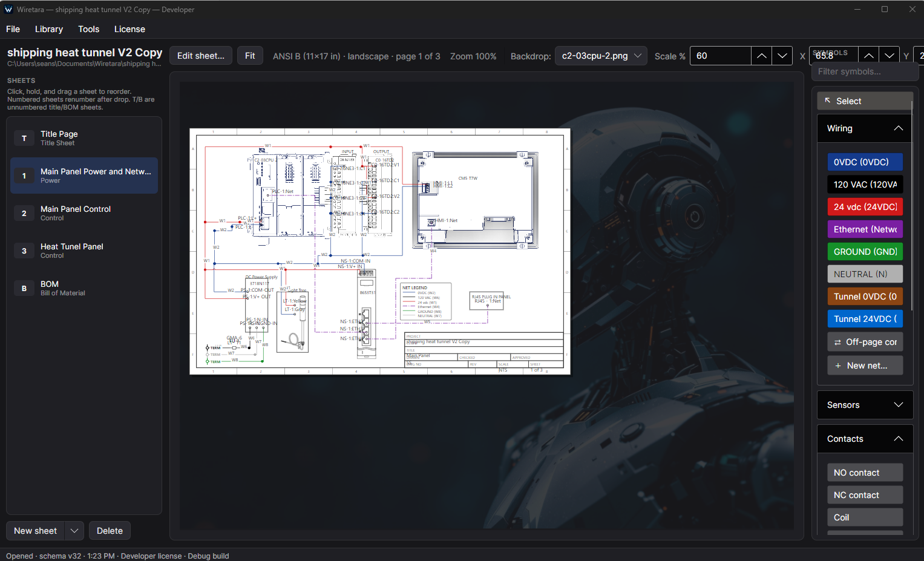924x561 pixels.
Task: Pick the GROUND (GND) wire type
Action: [x=865, y=252]
